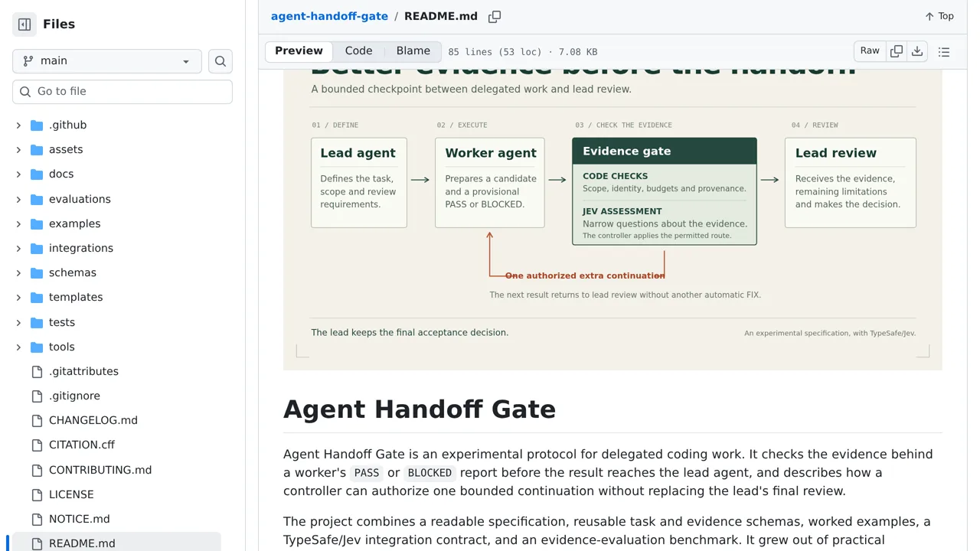This screenshot has width=980, height=551.
Task: Open the .gitattributes file
Action: coord(83,371)
